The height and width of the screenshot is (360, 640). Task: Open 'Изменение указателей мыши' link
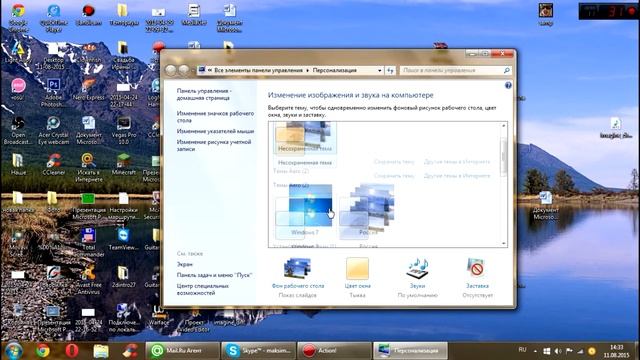(215, 131)
